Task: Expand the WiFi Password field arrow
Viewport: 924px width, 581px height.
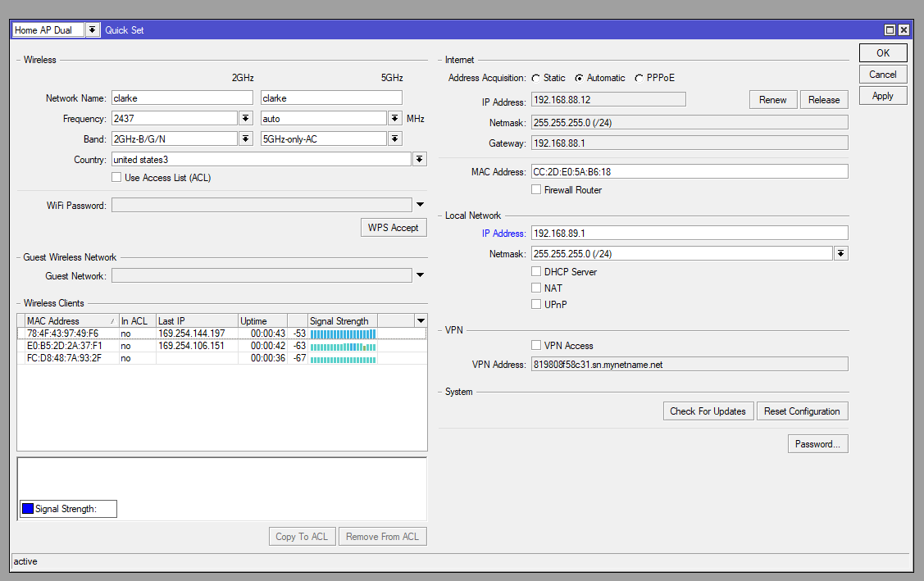Action: coord(420,205)
